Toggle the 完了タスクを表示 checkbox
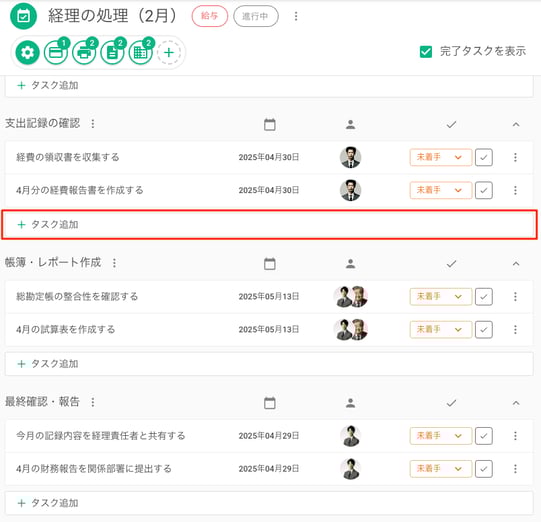 point(426,52)
